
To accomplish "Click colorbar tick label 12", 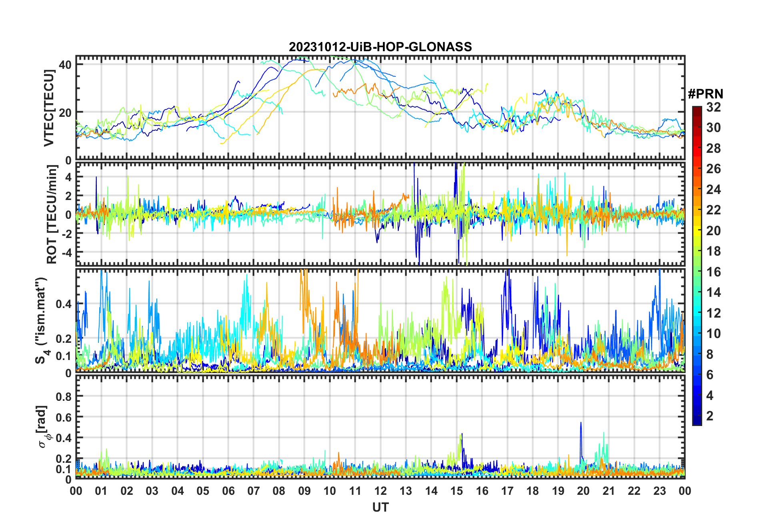I will [713, 313].
